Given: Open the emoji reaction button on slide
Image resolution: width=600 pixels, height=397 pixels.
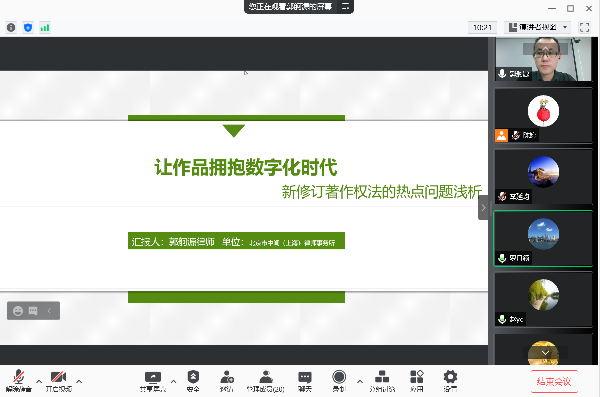Looking at the screenshot, I should tap(18, 311).
